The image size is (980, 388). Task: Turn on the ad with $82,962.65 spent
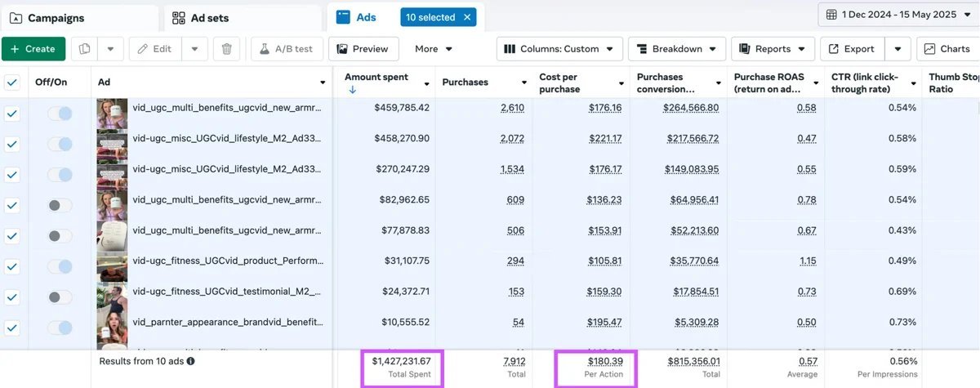60,205
